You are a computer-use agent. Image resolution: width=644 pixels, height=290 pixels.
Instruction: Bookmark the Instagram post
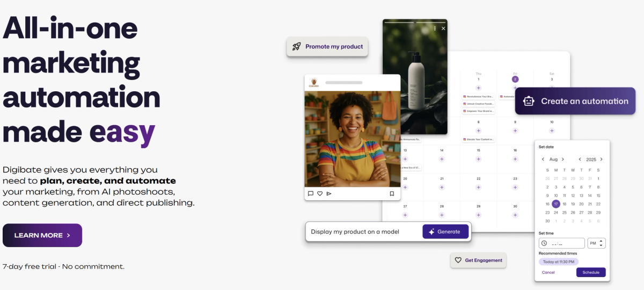click(392, 193)
